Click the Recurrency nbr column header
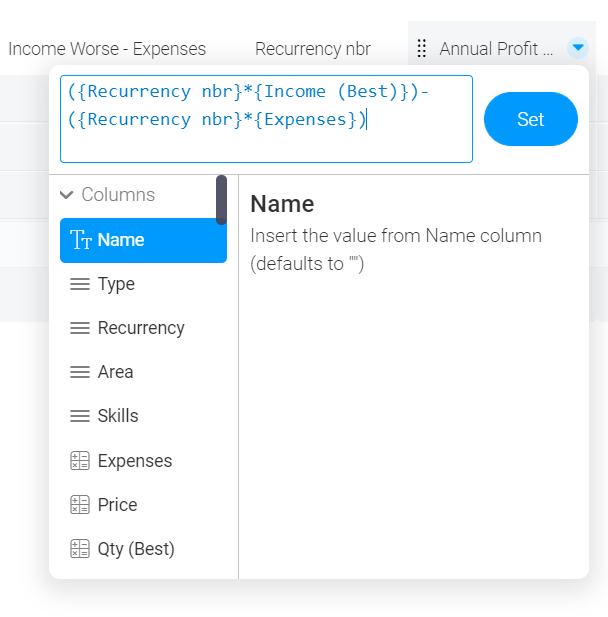The image size is (608, 617). click(313, 49)
